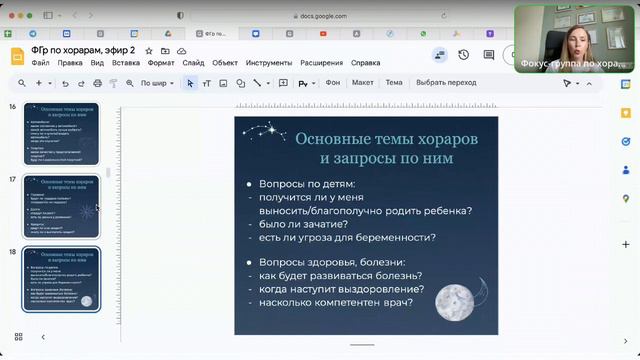Open version history clock icon
Viewport: 640px width, 360px height.
(463, 55)
